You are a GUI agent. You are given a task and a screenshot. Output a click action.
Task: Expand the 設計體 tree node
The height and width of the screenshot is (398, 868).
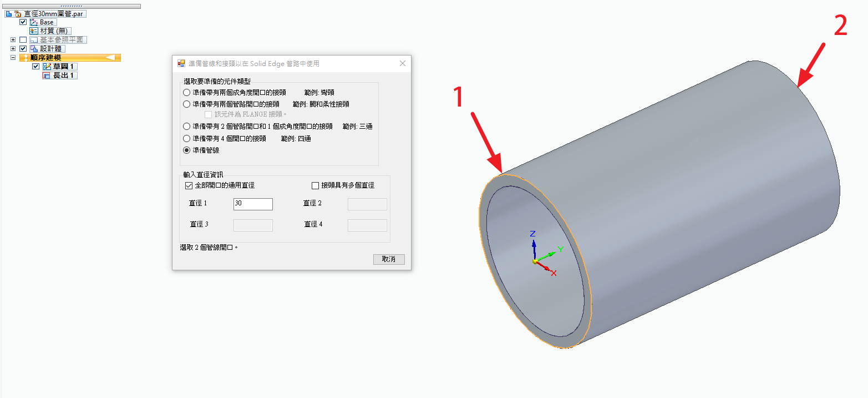(13, 49)
